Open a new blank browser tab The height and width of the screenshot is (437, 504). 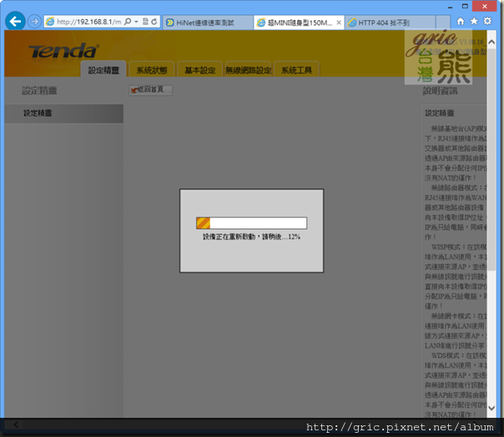coord(443,23)
